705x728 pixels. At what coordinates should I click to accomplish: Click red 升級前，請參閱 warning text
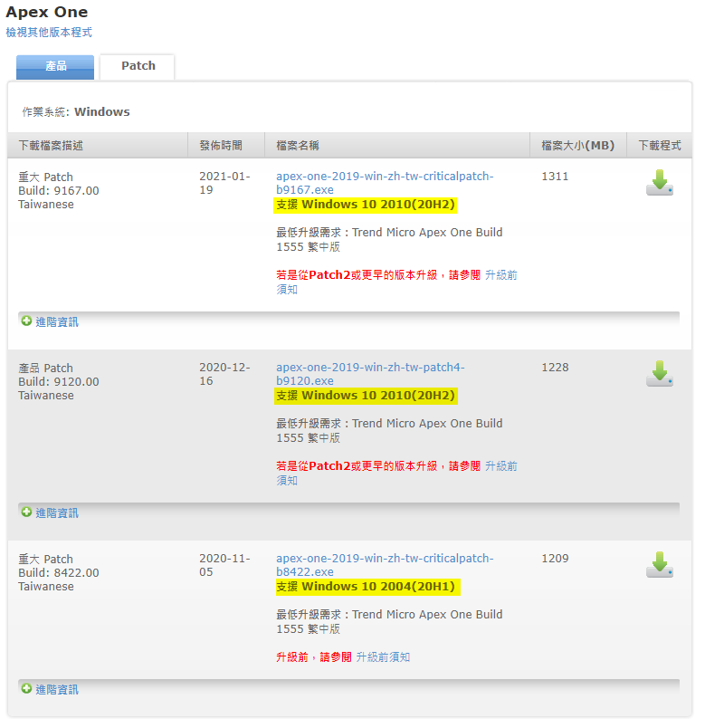(314, 657)
